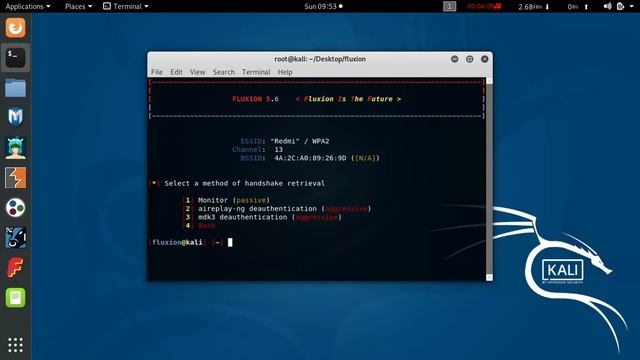This screenshot has width=640, height=360.
Task: Launch Burp Suite orange icon in dock
Action: click(16, 178)
